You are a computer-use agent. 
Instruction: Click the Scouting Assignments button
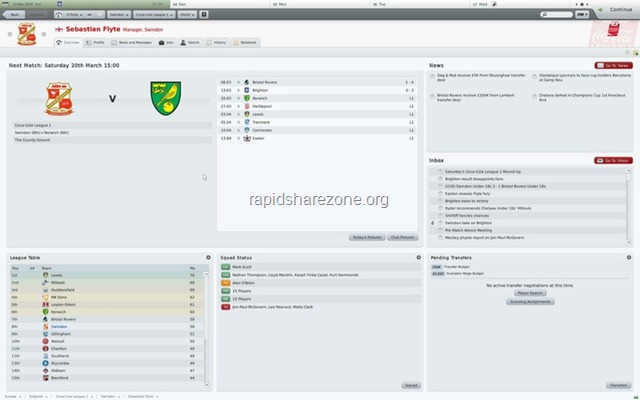530,302
